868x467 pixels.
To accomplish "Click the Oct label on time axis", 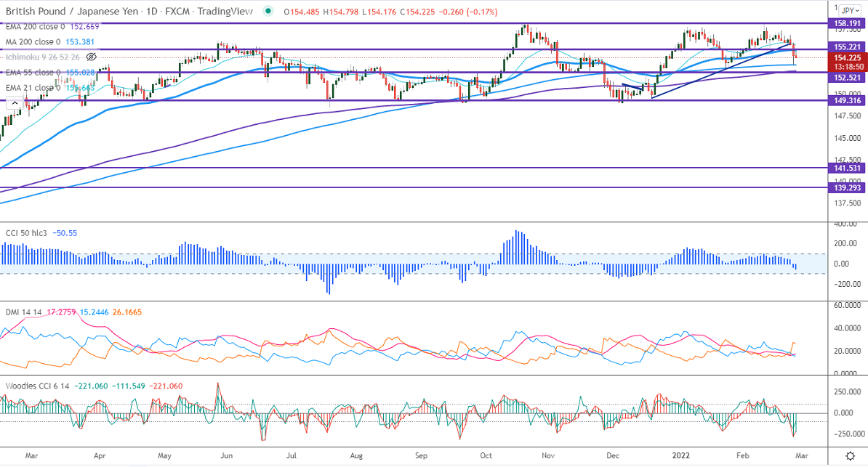I will coord(486,456).
